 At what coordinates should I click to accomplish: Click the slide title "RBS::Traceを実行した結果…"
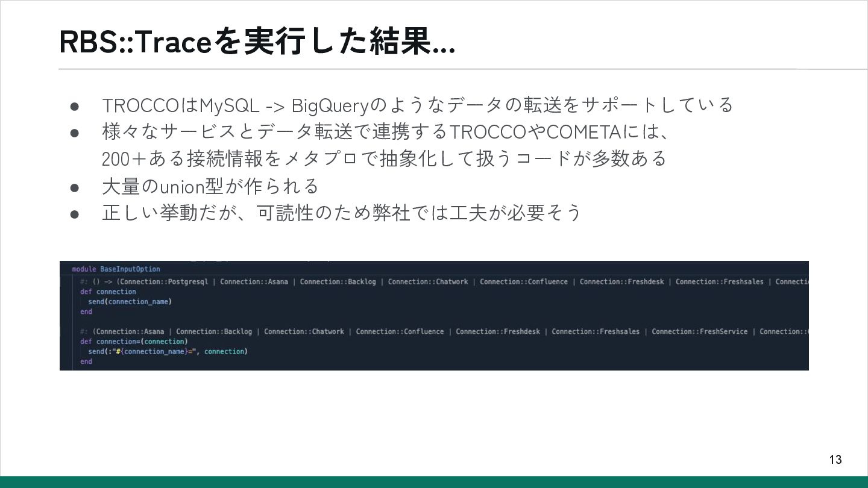pyautogui.click(x=257, y=42)
